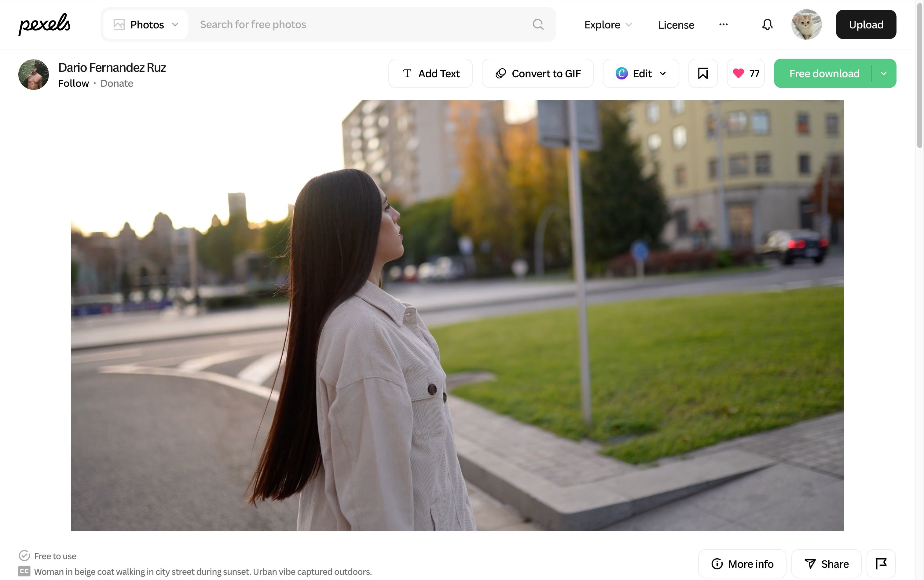Screen dimensions: 924x580
Task: Click the CC caption icon
Action: pos(24,571)
